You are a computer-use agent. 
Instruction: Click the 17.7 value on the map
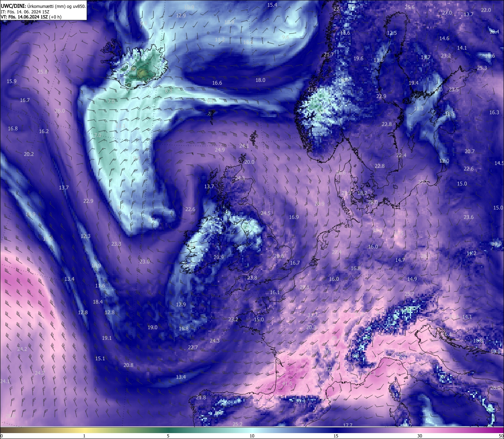click(x=348, y=425)
